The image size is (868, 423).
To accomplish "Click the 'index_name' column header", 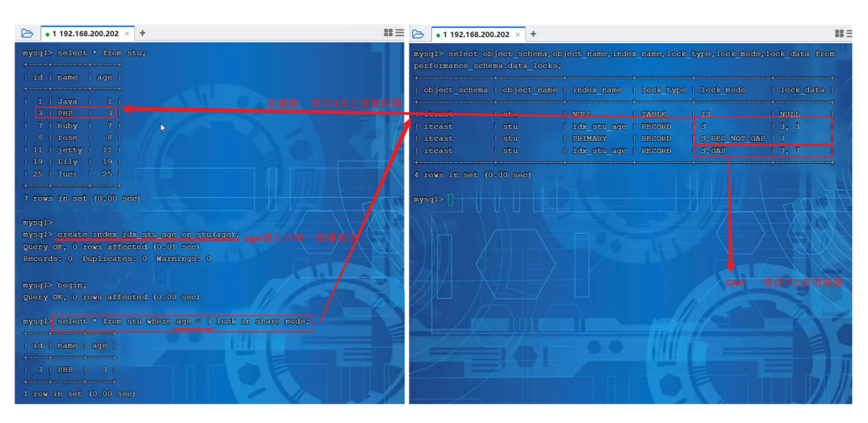I will tap(597, 90).
